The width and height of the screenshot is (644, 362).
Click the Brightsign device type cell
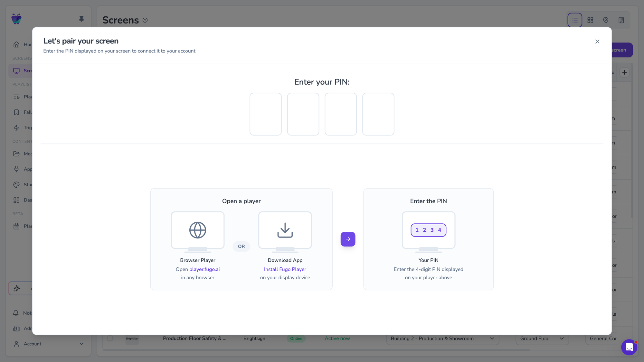click(x=254, y=339)
